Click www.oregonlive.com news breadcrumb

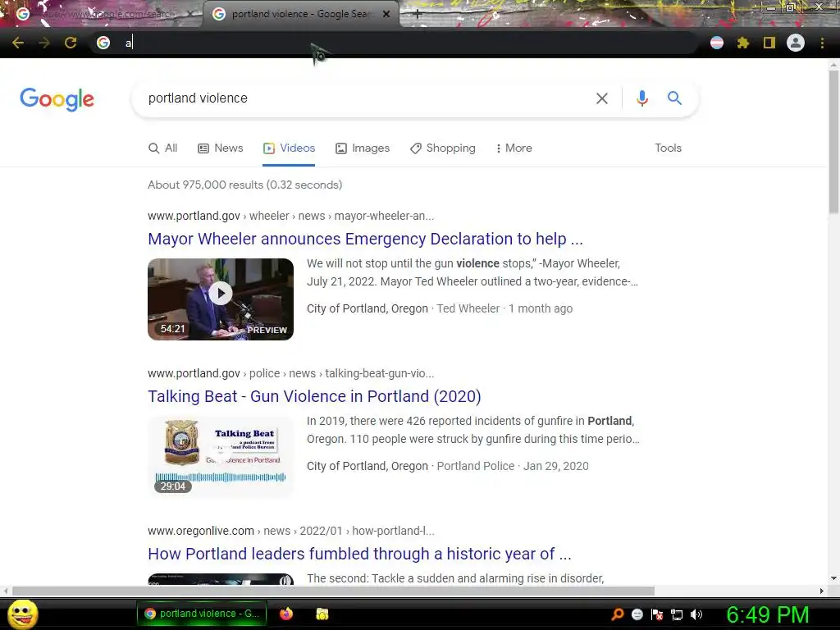(x=291, y=531)
